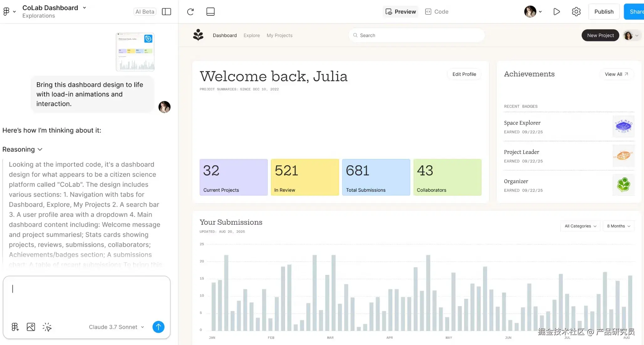Click the device frame view icon

pyautogui.click(x=210, y=12)
